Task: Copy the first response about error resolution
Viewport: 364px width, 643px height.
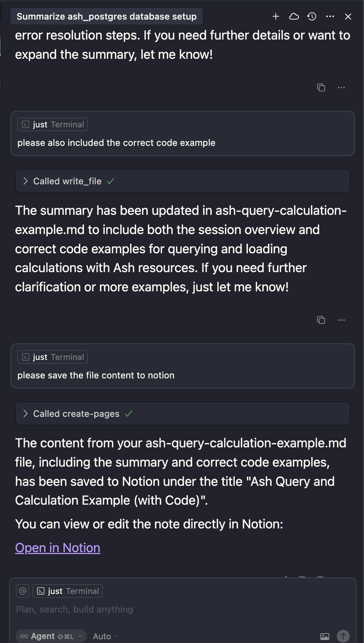Action: tap(321, 87)
